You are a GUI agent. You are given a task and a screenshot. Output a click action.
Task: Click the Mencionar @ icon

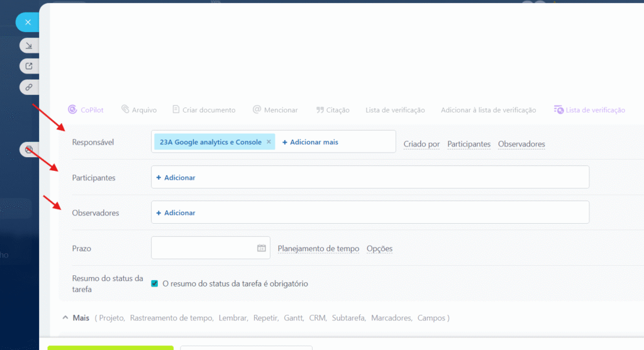pyautogui.click(x=257, y=110)
